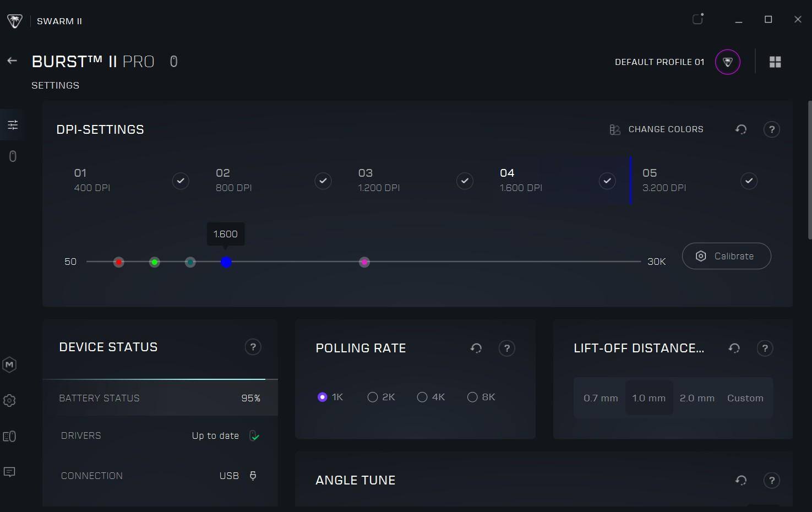Open settings gear in left sidebar
812x512 pixels.
(x=9, y=401)
